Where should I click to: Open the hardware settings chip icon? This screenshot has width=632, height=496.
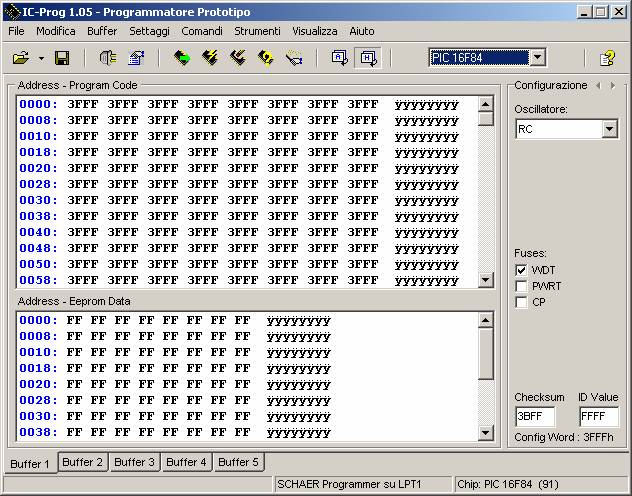108,58
